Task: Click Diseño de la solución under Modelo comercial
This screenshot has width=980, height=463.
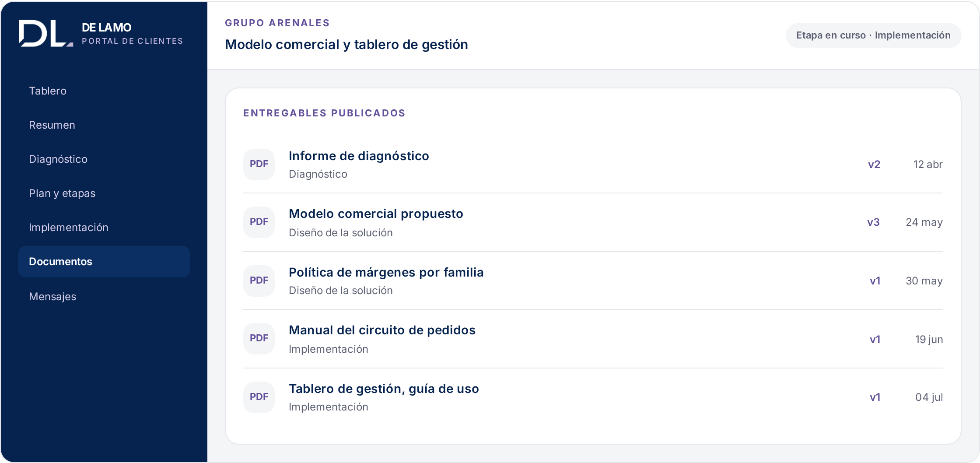Action: point(341,233)
